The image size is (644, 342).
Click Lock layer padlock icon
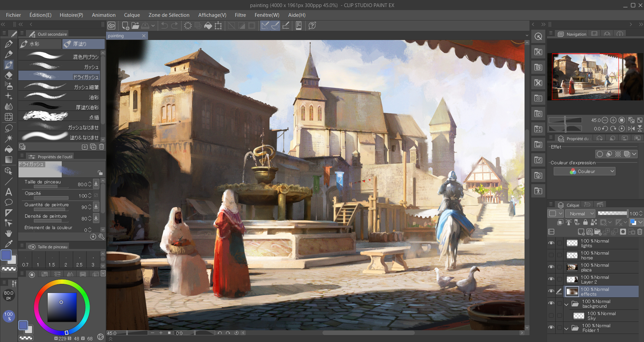click(585, 222)
